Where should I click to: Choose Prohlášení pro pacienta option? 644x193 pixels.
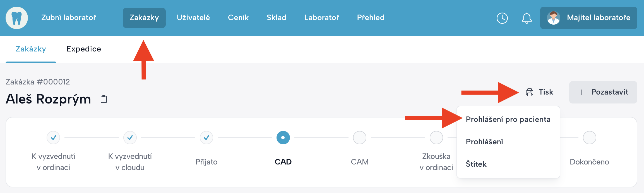tap(508, 119)
